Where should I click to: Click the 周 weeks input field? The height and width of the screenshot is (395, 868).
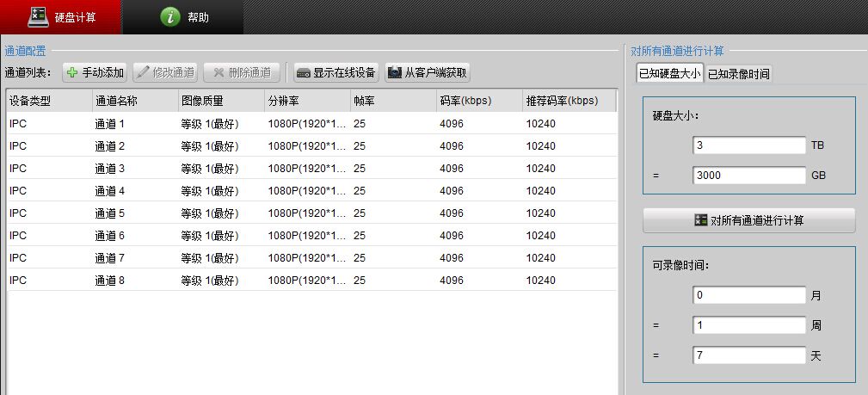748,325
